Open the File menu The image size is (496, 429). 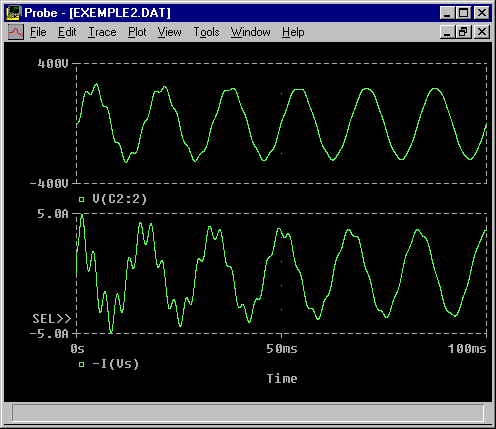38,32
